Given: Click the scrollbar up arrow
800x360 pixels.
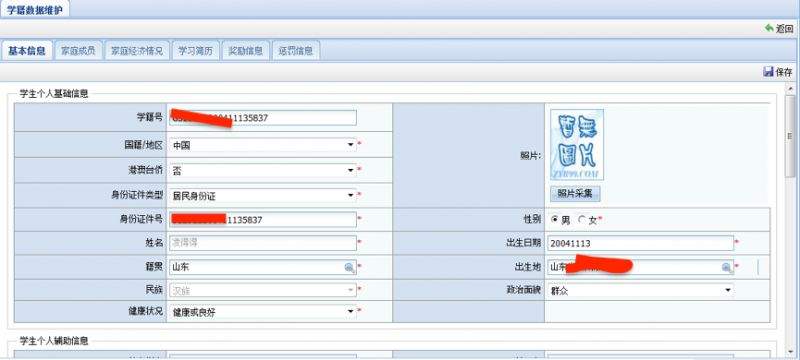Looking at the screenshot, I should click(x=791, y=89).
